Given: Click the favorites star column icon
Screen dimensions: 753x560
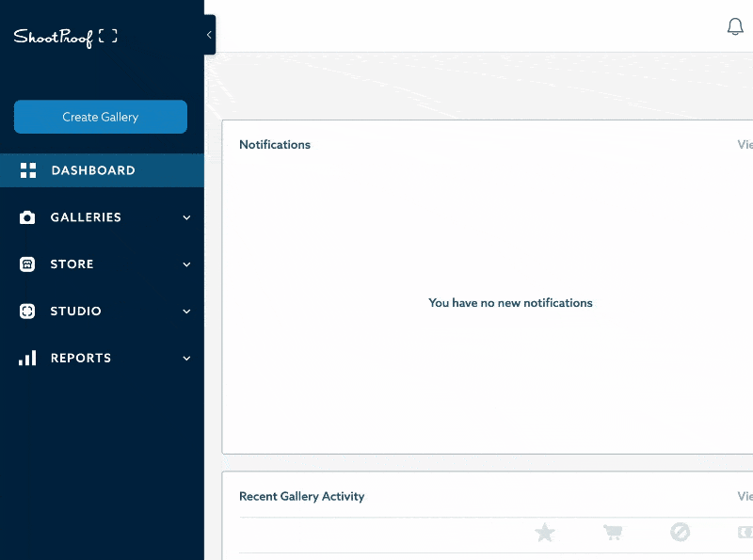Looking at the screenshot, I should tap(545, 533).
